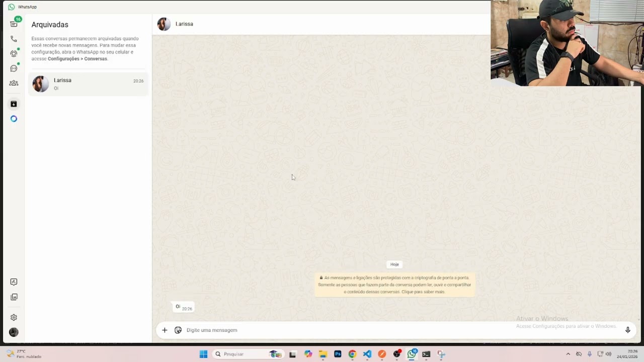Open the Calls phone icon in sidebar
The width and height of the screenshot is (644, 362).
point(14,39)
